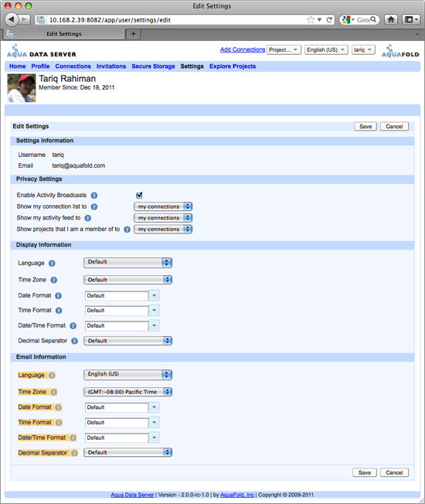This screenshot has width=425, height=504.
Task: Click Tariq Rahiman's profile photo thumbnail
Action: pos(22,88)
